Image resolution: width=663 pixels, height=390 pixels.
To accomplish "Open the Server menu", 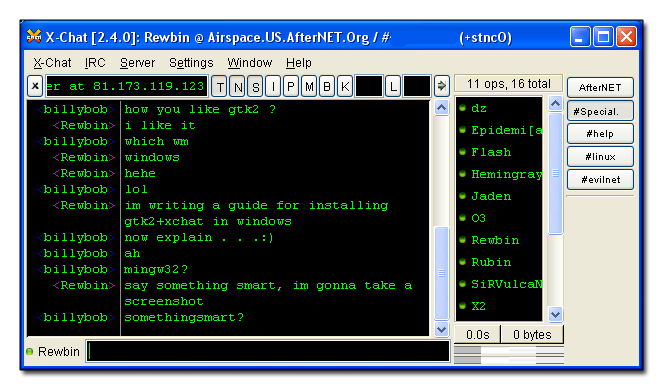I will (137, 63).
